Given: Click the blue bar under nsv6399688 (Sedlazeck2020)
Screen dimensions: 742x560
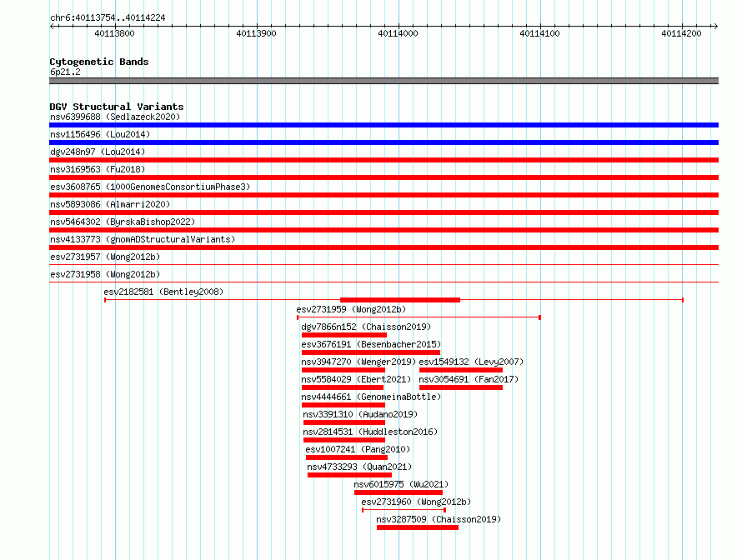Looking at the screenshot, I should pyautogui.click(x=384, y=125).
